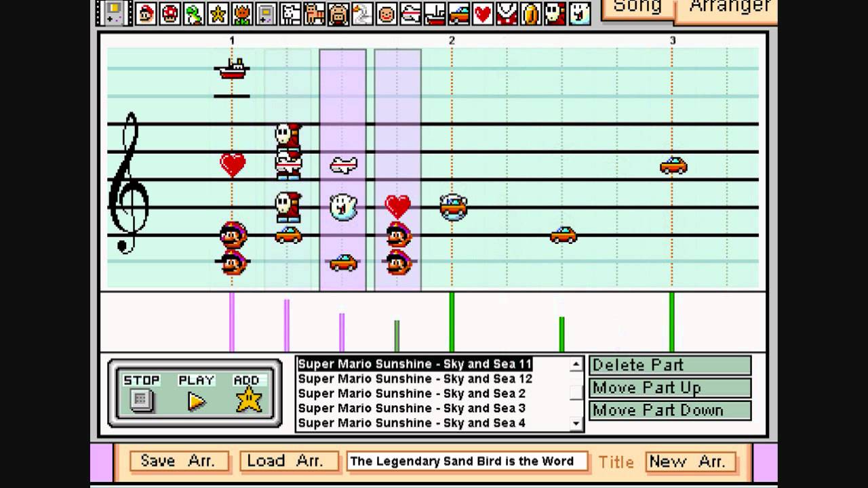Switch to the Song tab
The image size is (868, 488).
pyautogui.click(x=637, y=8)
